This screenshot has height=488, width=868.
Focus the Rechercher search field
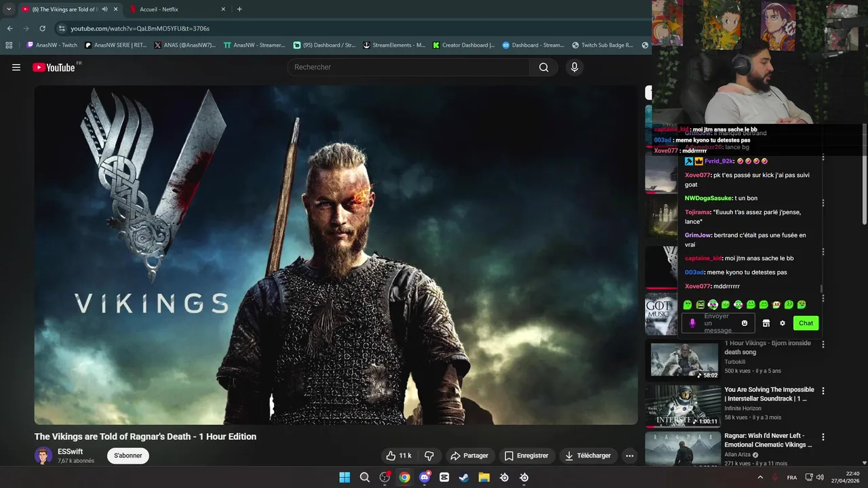[409, 67]
